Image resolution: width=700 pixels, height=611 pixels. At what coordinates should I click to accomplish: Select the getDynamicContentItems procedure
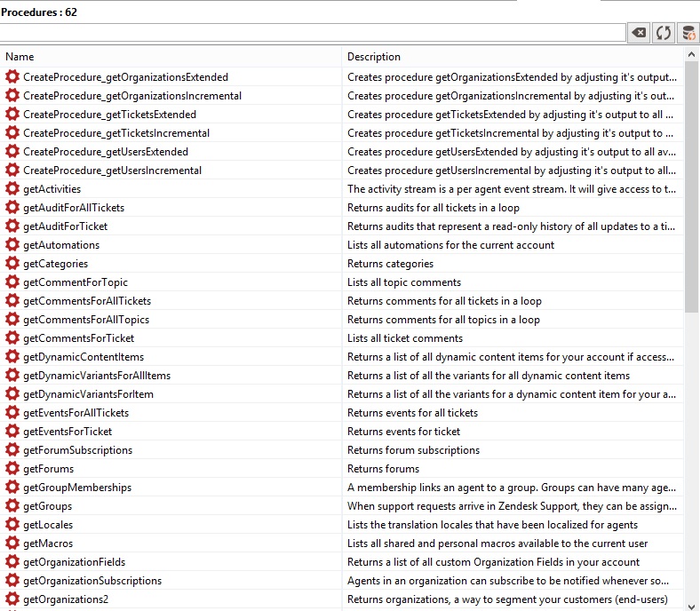point(84,357)
